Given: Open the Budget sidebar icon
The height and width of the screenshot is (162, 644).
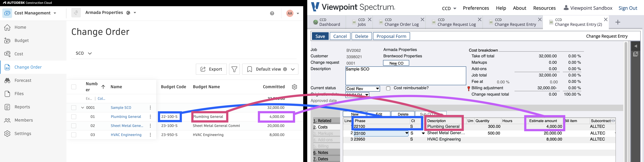Looking at the screenshot, I should point(8,41).
